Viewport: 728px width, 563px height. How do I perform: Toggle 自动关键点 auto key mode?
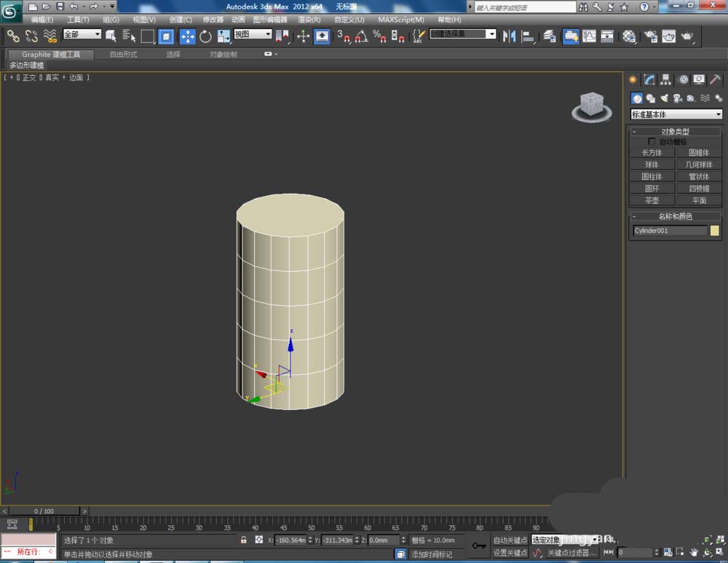(x=510, y=540)
